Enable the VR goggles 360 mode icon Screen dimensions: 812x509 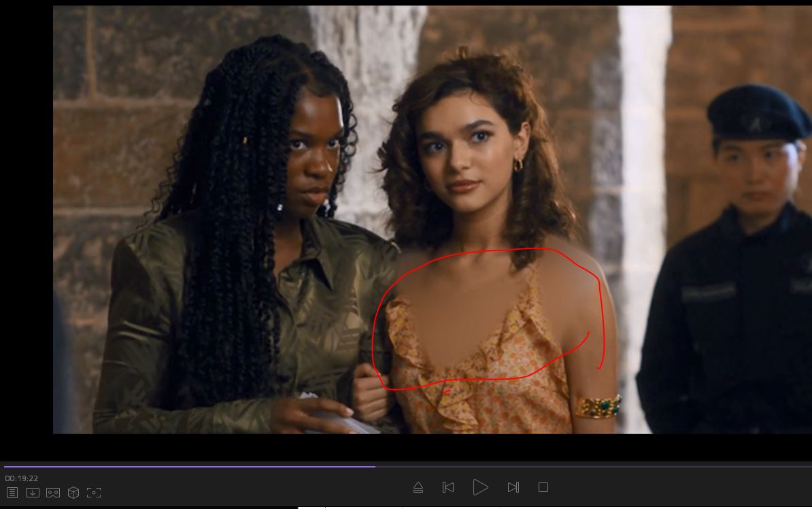point(53,493)
